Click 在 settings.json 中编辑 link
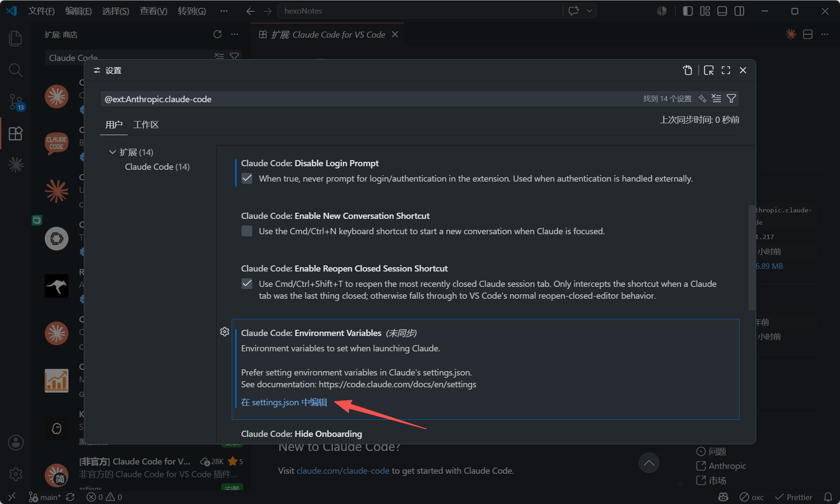This screenshot has height=504, width=840. pyautogui.click(x=284, y=402)
